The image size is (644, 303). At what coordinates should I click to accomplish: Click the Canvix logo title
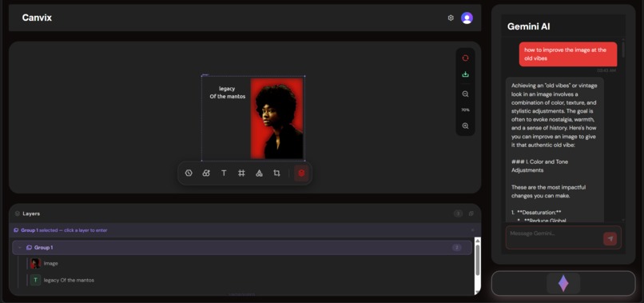coord(37,18)
